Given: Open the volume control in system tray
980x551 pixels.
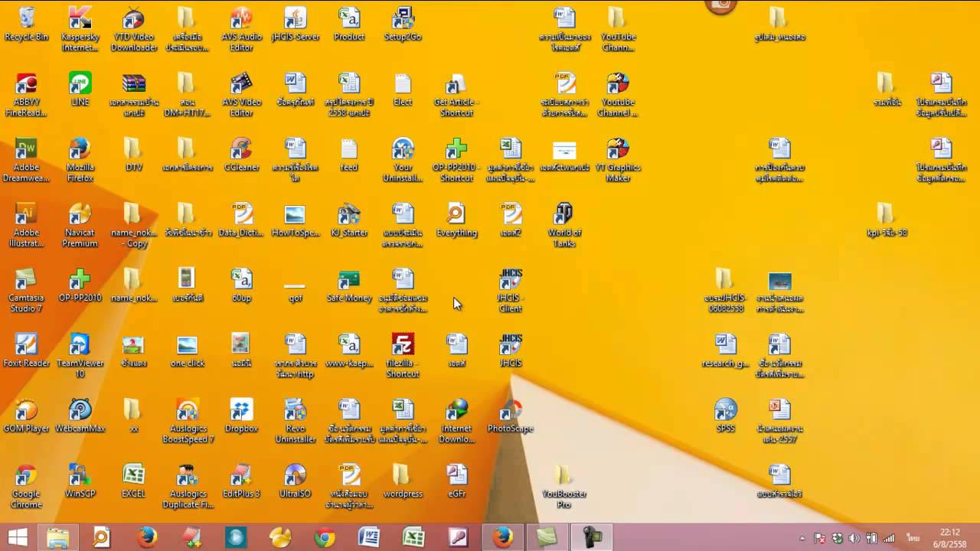Looking at the screenshot, I should click(x=854, y=538).
